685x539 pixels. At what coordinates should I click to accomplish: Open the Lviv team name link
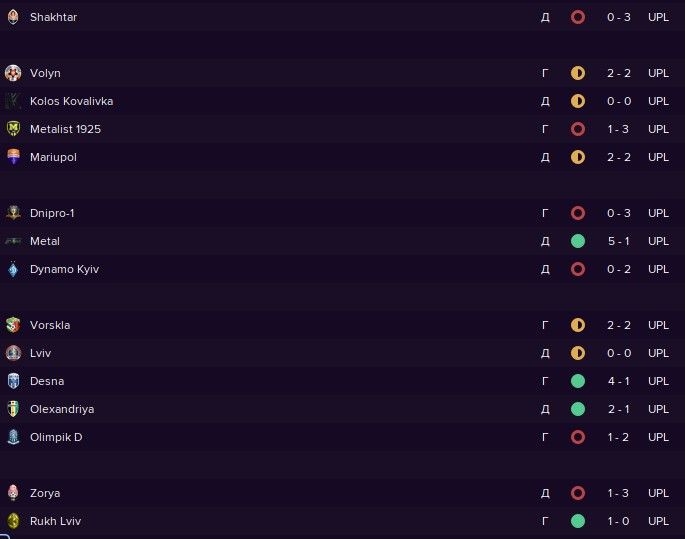tap(41, 353)
